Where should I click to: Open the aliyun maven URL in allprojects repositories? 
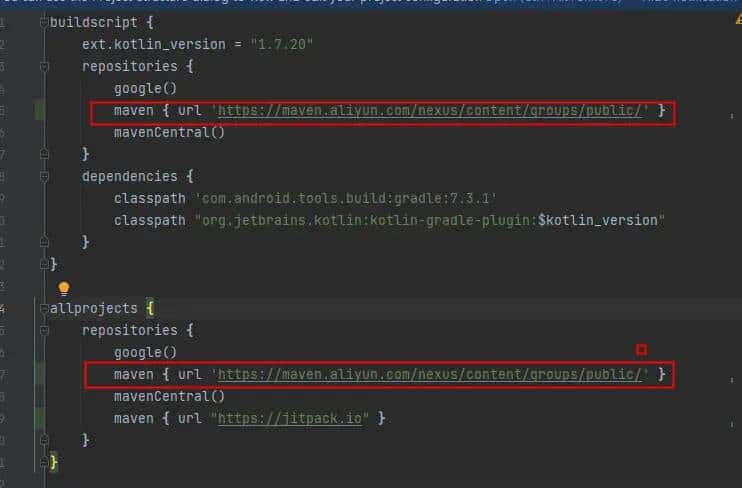click(x=430, y=374)
